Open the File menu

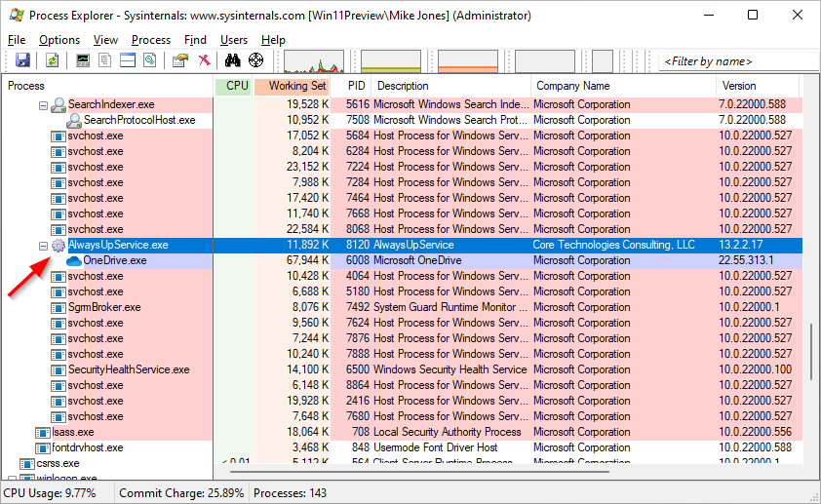pyautogui.click(x=17, y=40)
